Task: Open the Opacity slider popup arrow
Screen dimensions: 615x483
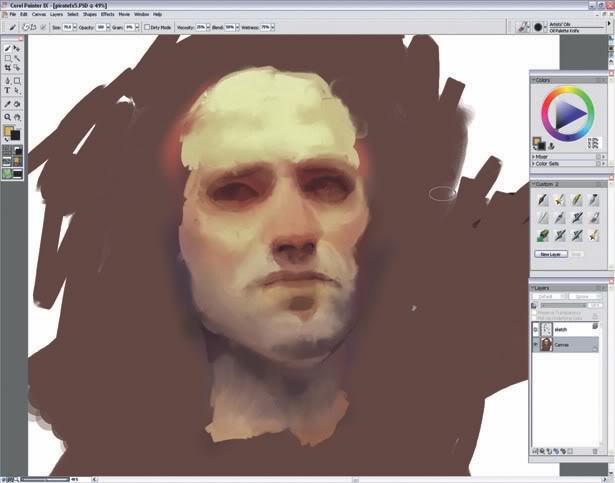Action: 108,27
